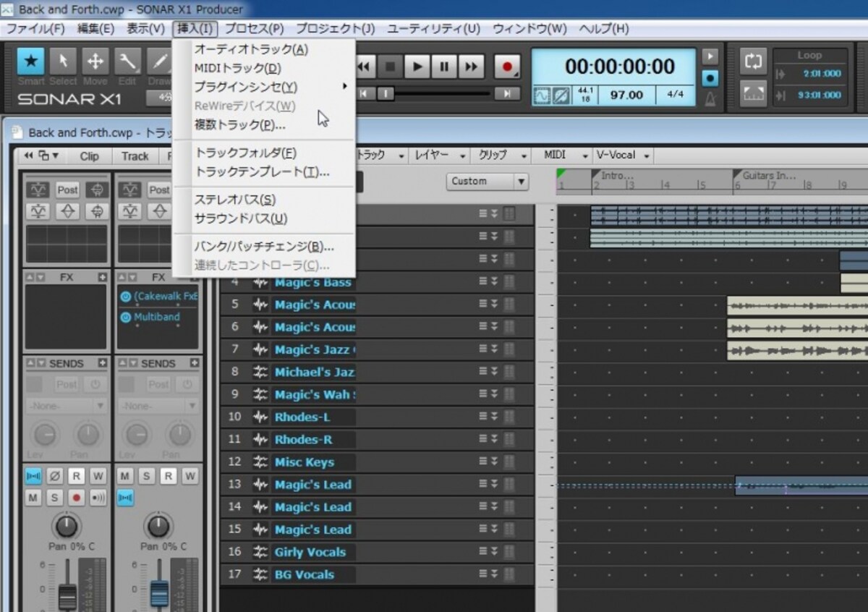Click the Clip button in the inspector
Viewport: 868px width, 612px height.
(x=90, y=156)
